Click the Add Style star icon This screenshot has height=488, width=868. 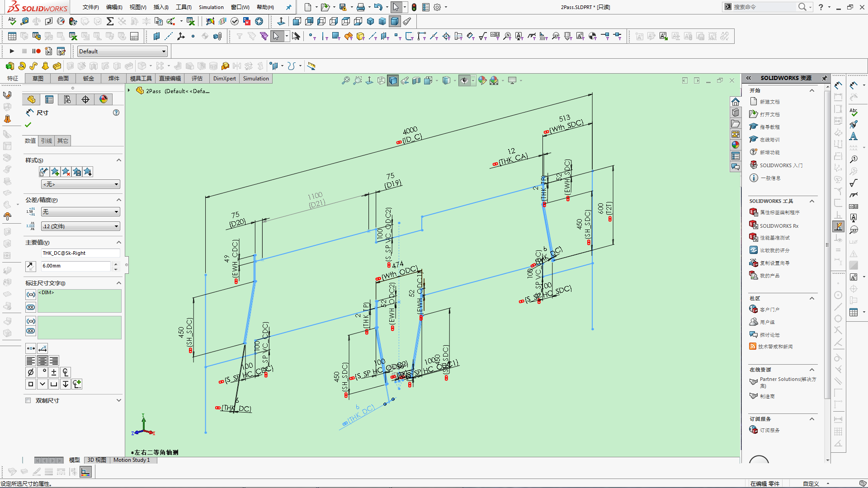(x=55, y=172)
